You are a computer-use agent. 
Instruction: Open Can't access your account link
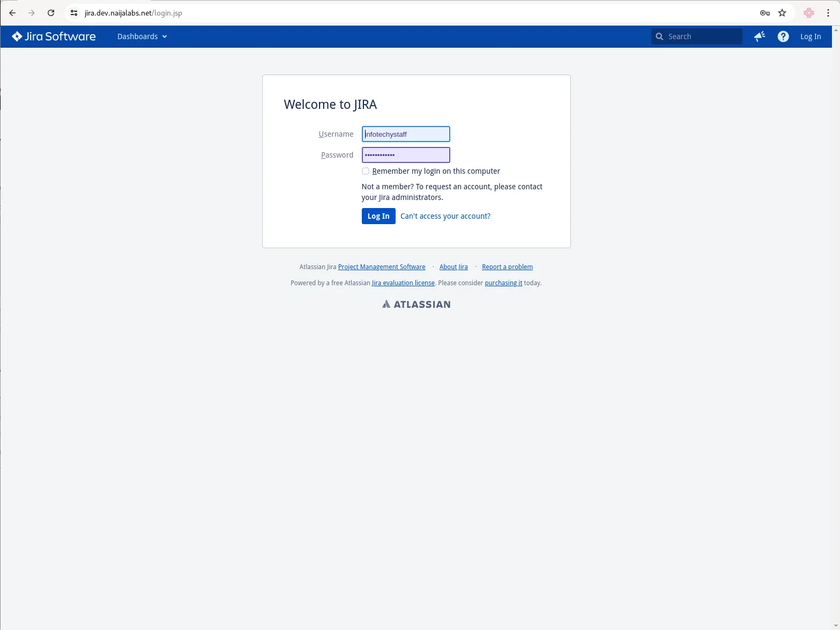click(445, 216)
